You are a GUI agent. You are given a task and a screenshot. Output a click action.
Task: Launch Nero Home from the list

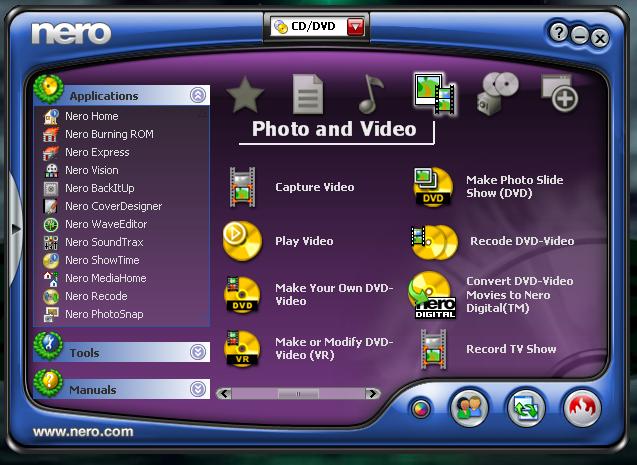[x=91, y=116]
